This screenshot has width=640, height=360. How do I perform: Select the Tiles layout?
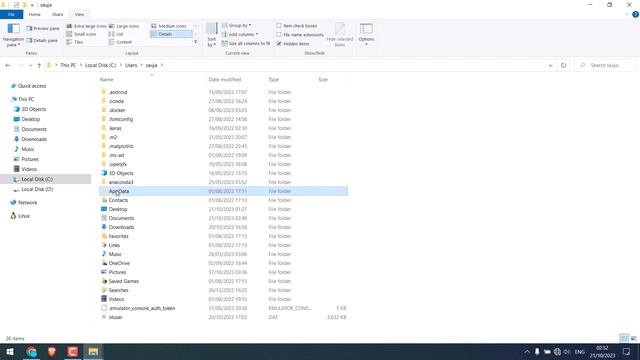click(75, 42)
